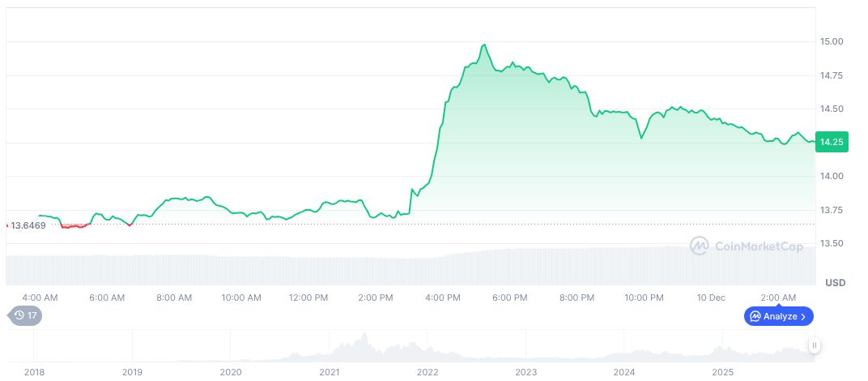Select 2018 on the overview timeline
Image resolution: width=868 pixels, height=381 pixels.
pyautogui.click(x=34, y=372)
